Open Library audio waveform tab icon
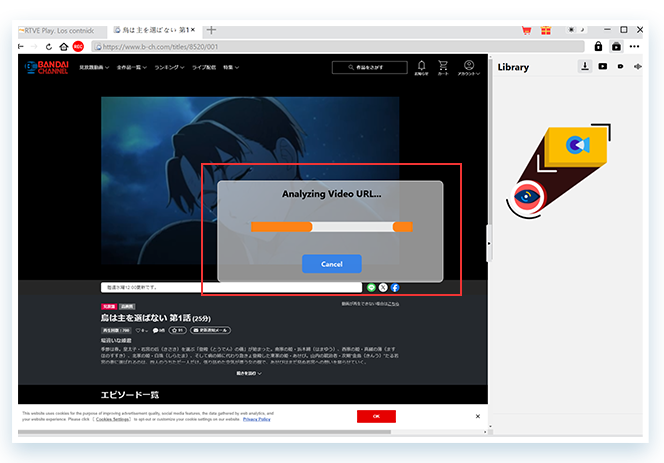The width and height of the screenshot is (664, 463). 638,67
